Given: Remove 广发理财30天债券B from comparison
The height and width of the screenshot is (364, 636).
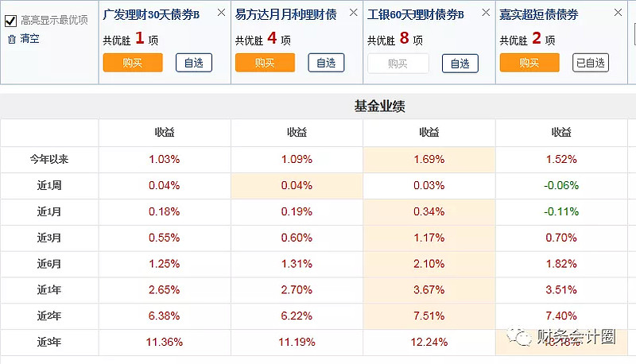Looking at the screenshot, I should pyautogui.click(x=220, y=13).
